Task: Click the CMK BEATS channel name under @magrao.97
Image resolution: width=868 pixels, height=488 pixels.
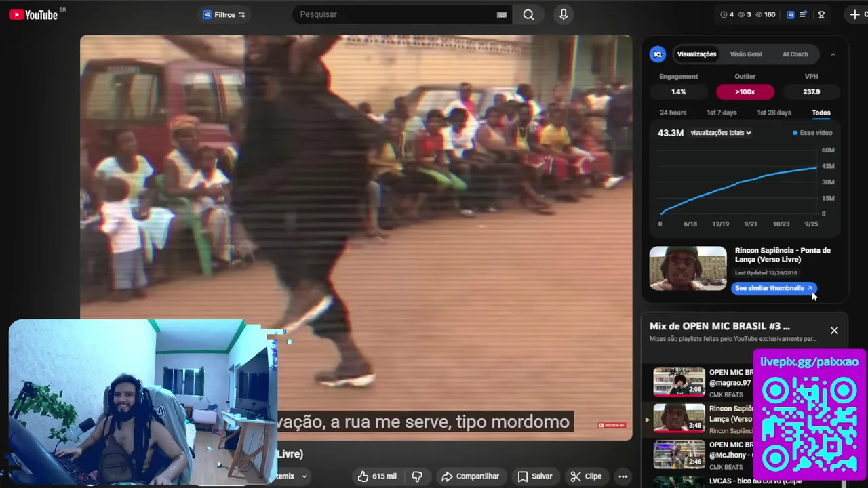Action: tap(726, 394)
